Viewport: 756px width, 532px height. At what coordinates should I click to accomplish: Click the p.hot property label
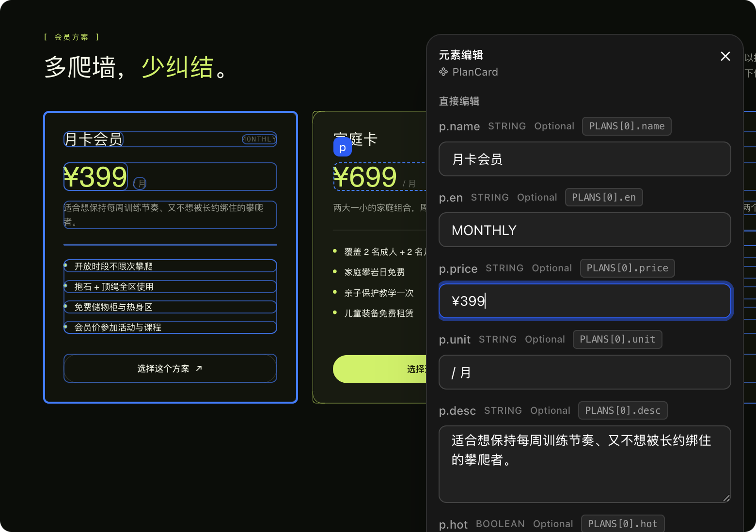point(453,524)
